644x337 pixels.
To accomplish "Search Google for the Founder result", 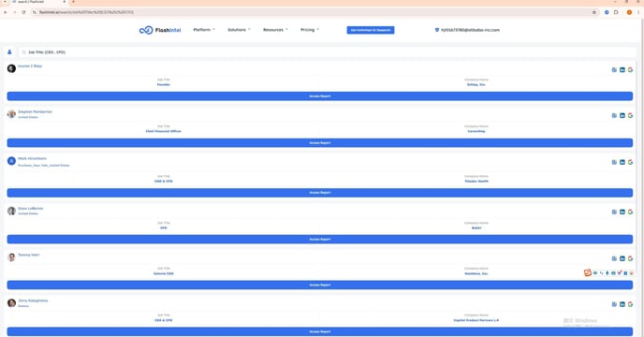I will point(630,70).
